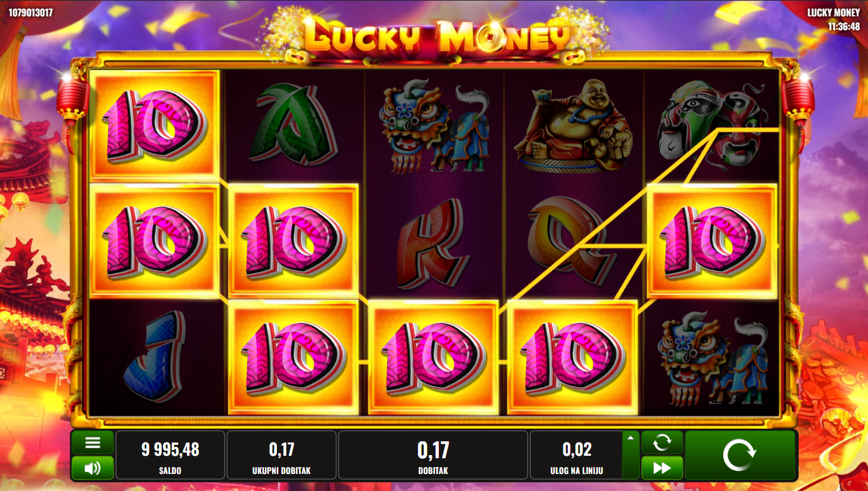Screen dimensions: 868x491
Task: Click the Saldo balance panel
Action: coord(170,455)
